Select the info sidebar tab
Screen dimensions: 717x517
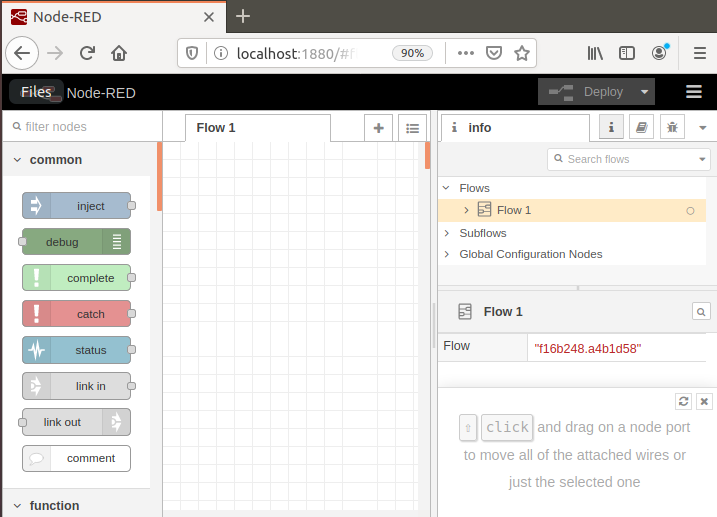coord(515,128)
